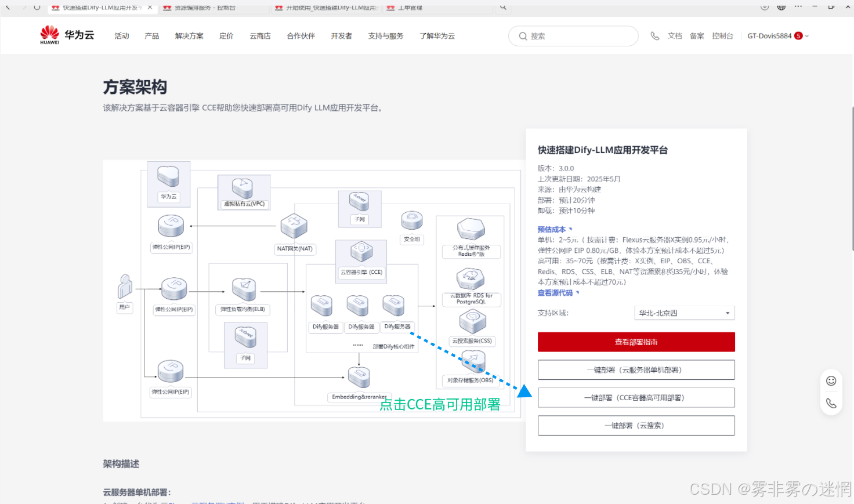Click the 上次更新日期: 2025年5月 text
The image size is (854, 504).
click(579, 179)
